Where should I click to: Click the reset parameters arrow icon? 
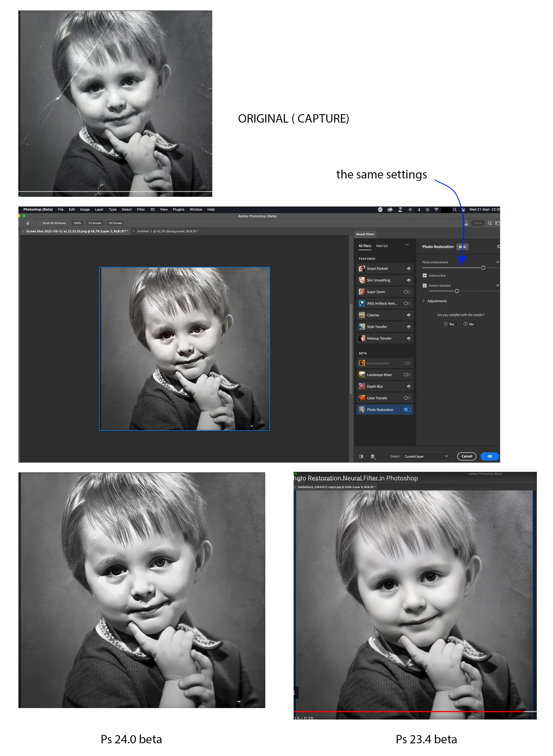[498, 246]
